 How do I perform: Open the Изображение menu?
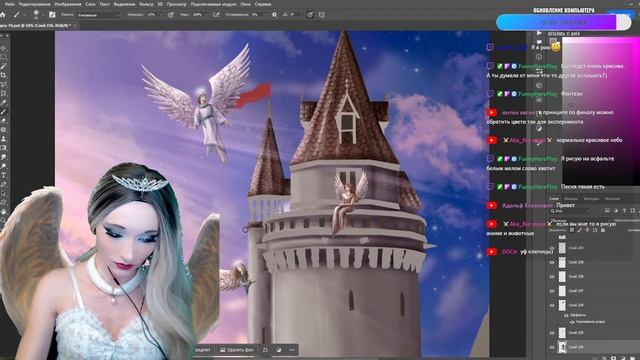68,4
